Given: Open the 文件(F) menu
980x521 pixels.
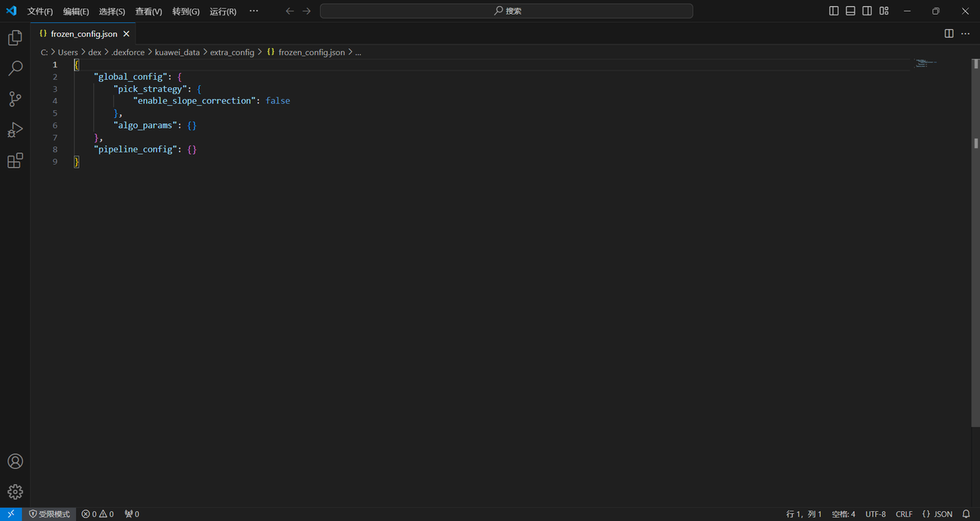Looking at the screenshot, I should click(x=40, y=11).
